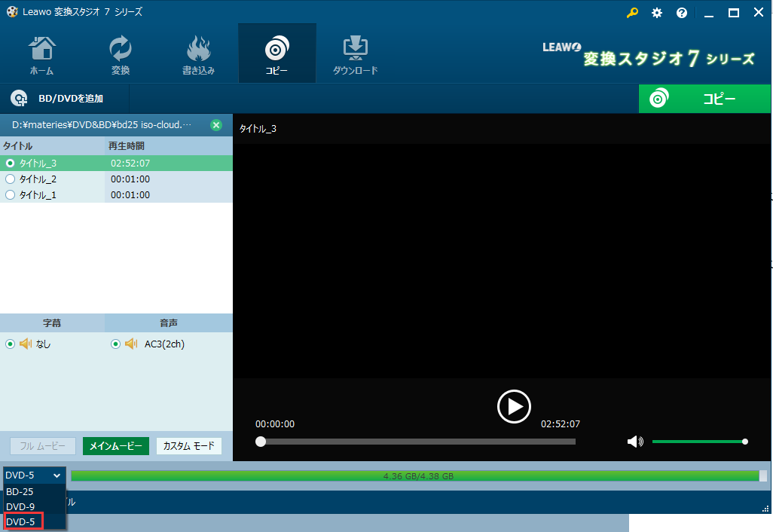Switch to the 変換 (Convert) module
Screen dimensions: 773x532
[x=120, y=53]
